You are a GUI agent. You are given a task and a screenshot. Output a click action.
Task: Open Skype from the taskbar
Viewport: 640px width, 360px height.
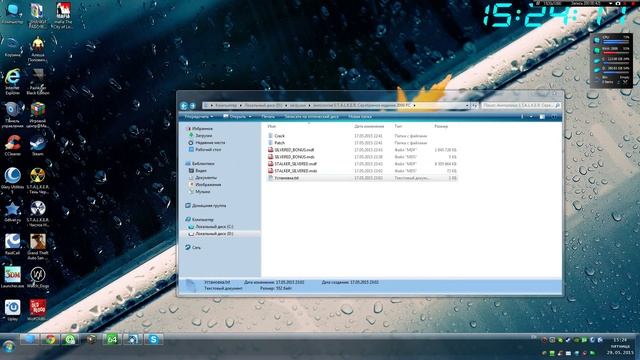point(153,339)
